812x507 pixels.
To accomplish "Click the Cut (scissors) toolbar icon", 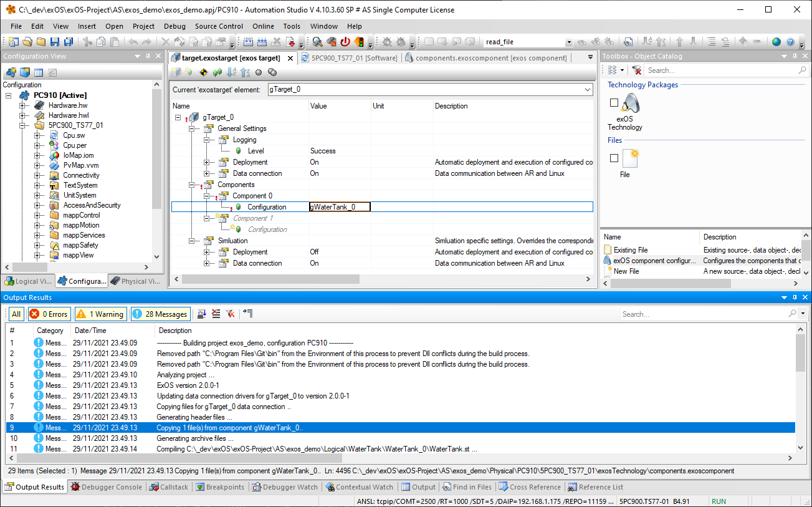I will (87, 42).
